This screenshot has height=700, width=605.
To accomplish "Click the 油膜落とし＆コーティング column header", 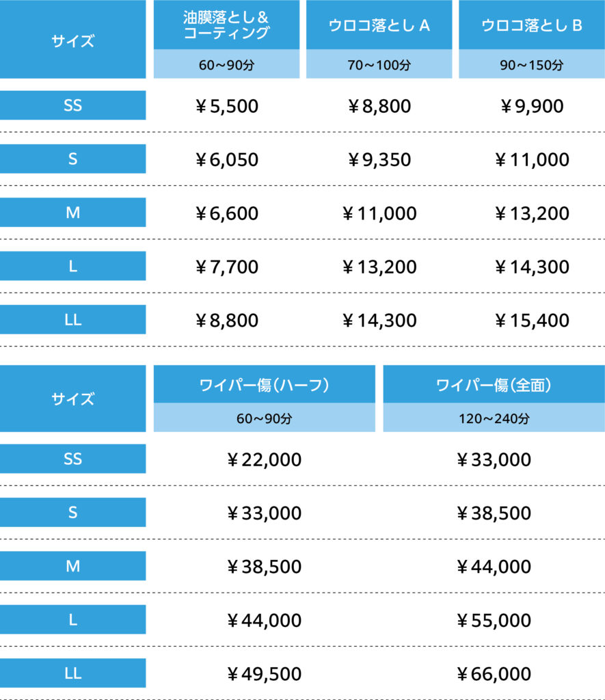I will [x=226, y=25].
